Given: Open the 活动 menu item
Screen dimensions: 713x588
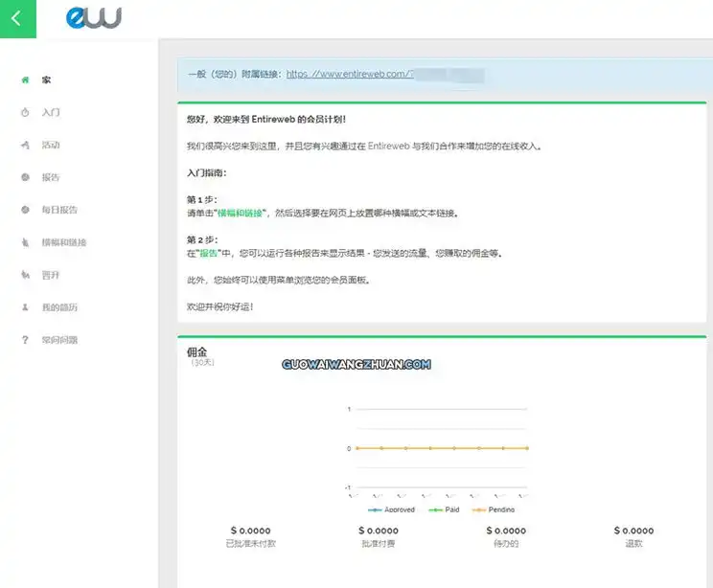Looking at the screenshot, I should [51, 145].
